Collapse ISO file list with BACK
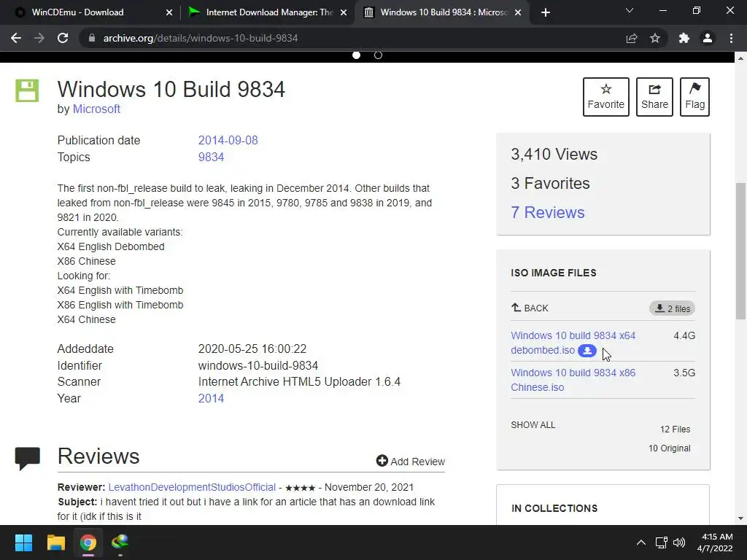The image size is (747, 560). click(x=530, y=308)
